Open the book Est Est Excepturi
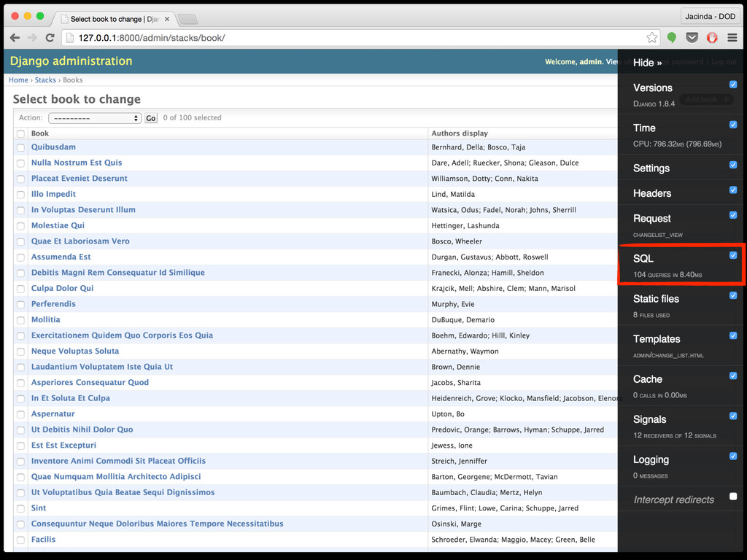This screenshot has width=747, height=560. pos(64,446)
